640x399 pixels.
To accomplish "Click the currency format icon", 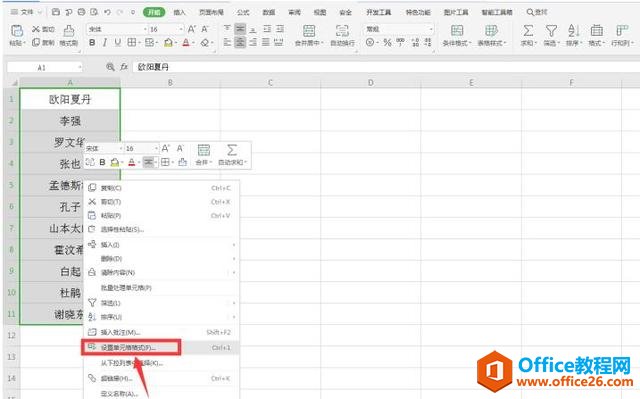I will [370, 42].
